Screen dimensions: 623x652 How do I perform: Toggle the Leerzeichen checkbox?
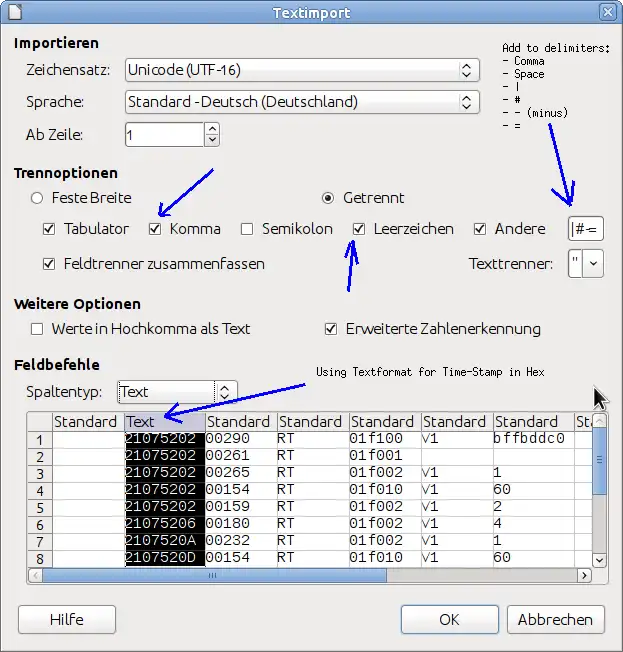coord(359,229)
